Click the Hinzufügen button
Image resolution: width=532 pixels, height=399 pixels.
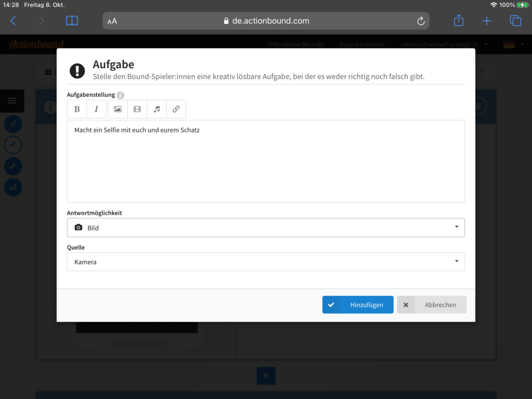tap(357, 305)
